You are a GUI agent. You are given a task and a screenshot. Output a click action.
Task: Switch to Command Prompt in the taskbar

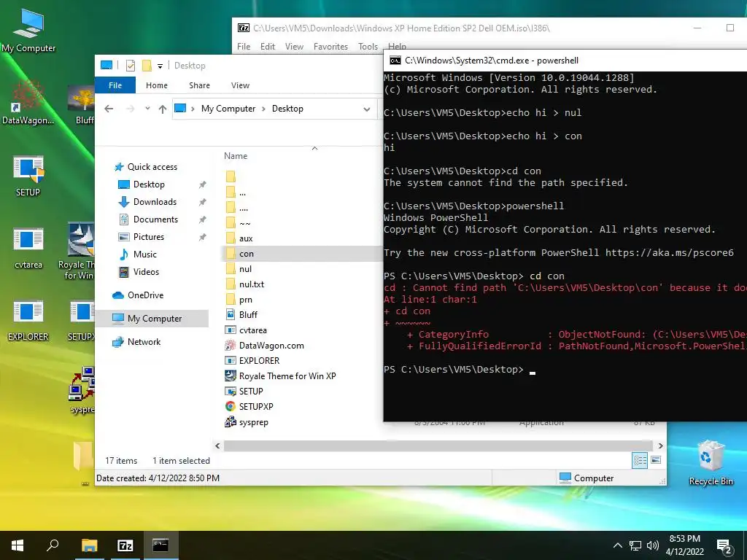[160, 545]
